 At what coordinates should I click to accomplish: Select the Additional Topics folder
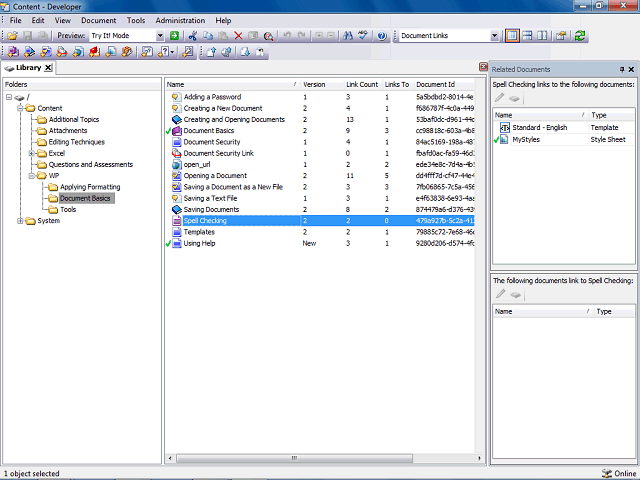tap(74, 120)
